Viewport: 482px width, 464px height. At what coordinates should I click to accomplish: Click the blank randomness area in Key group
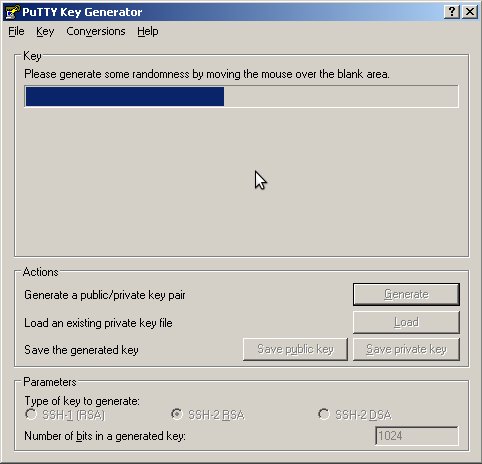point(241,182)
